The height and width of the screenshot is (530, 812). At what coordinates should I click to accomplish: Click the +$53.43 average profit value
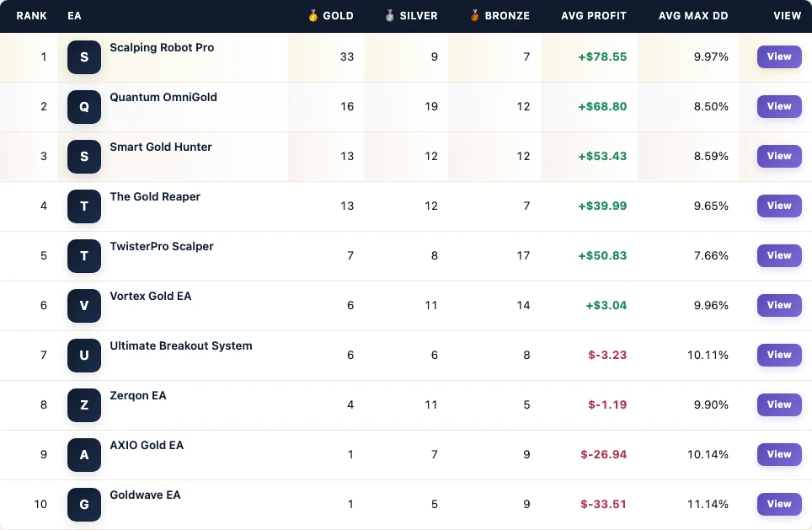pyautogui.click(x=602, y=157)
